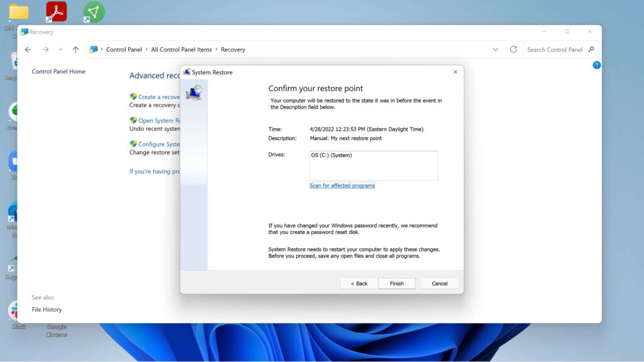Click Finish to confirm the restore point
Viewport: 644px width, 362px height.
click(396, 283)
